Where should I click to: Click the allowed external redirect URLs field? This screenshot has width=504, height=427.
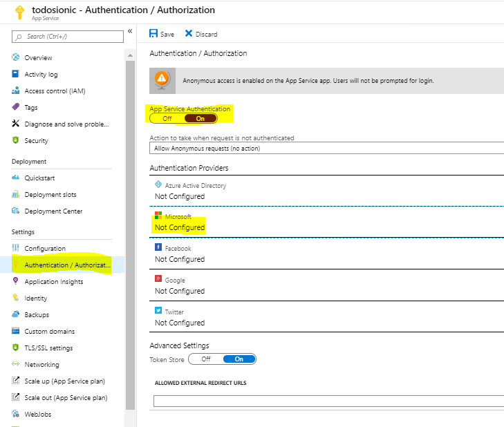click(x=328, y=401)
